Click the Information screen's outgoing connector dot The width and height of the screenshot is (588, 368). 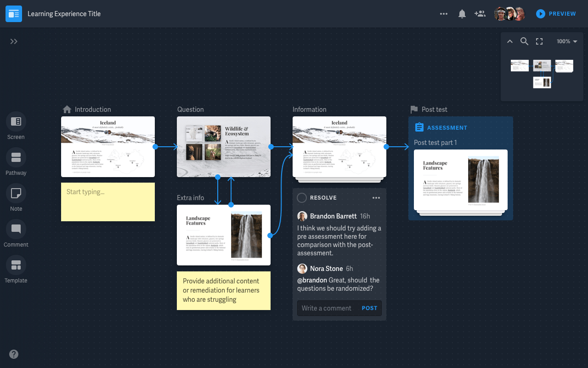click(x=386, y=147)
